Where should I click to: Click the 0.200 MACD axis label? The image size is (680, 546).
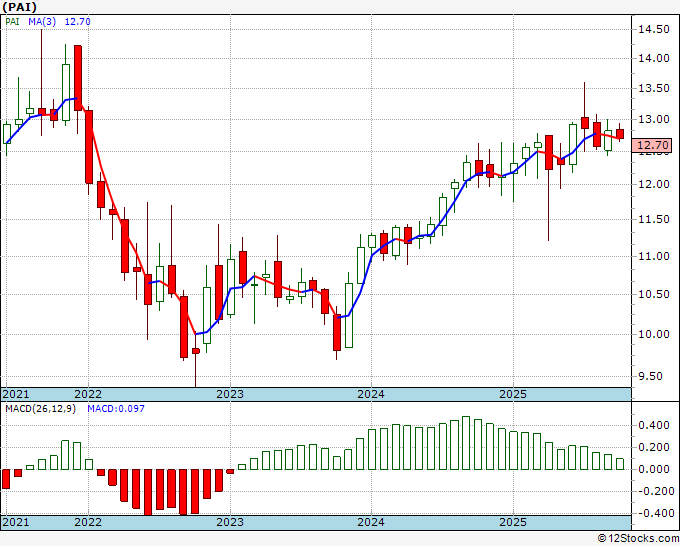point(654,448)
